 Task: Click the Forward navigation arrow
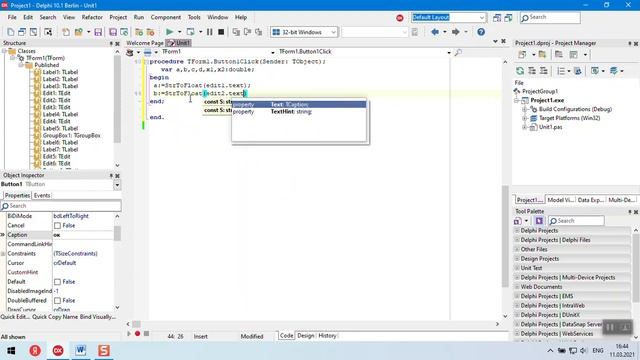[456, 32]
